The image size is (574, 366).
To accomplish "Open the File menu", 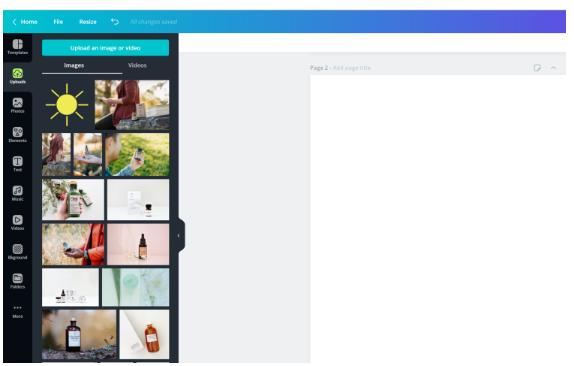I will coord(58,22).
